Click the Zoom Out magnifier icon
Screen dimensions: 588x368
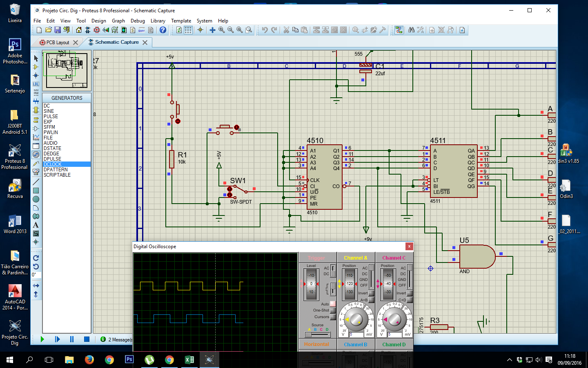pyautogui.click(x=231, y=30)
